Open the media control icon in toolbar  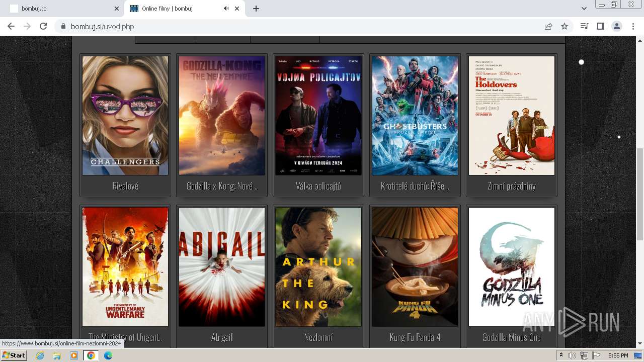tap(584, 26)
